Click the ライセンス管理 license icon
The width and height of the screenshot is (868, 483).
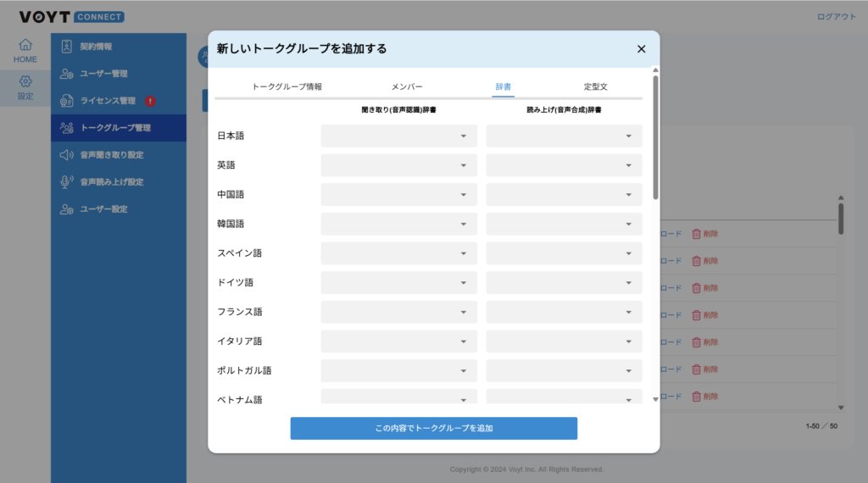[67, 101]
